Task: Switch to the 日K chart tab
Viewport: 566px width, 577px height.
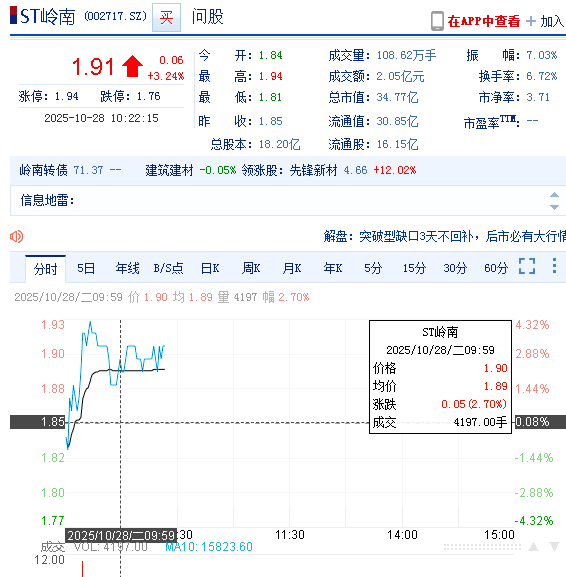Action: (210, 268)
